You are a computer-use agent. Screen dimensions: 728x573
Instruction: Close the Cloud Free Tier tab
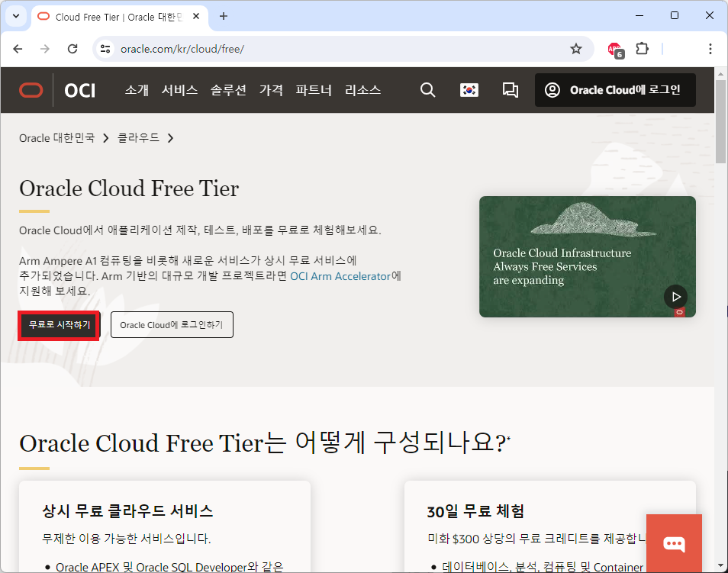(x=196, y=16)
